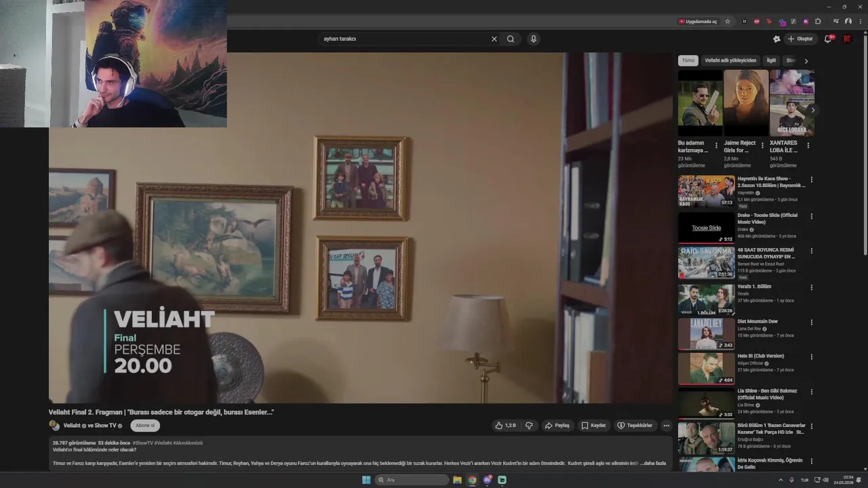Expand description with ...daha fazla
The height and width of the screenshot is (488, 868).
coord(654,464)
